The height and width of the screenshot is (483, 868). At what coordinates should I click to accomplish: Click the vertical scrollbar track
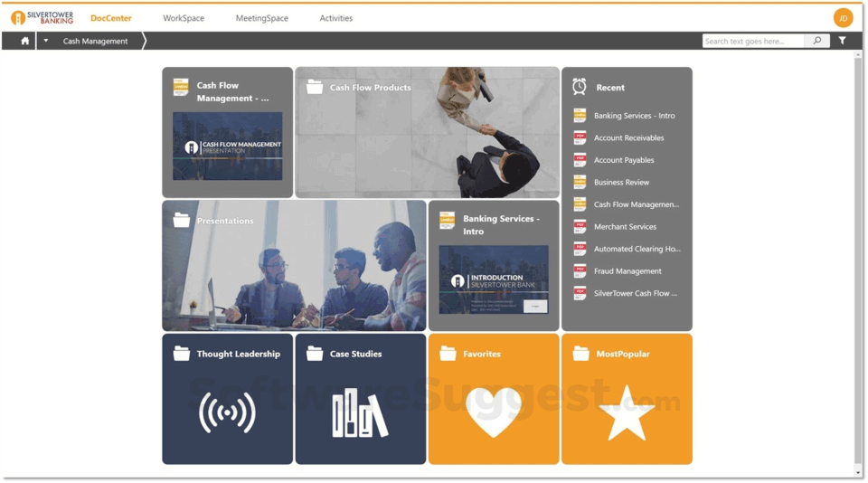(x=858, y=260)
